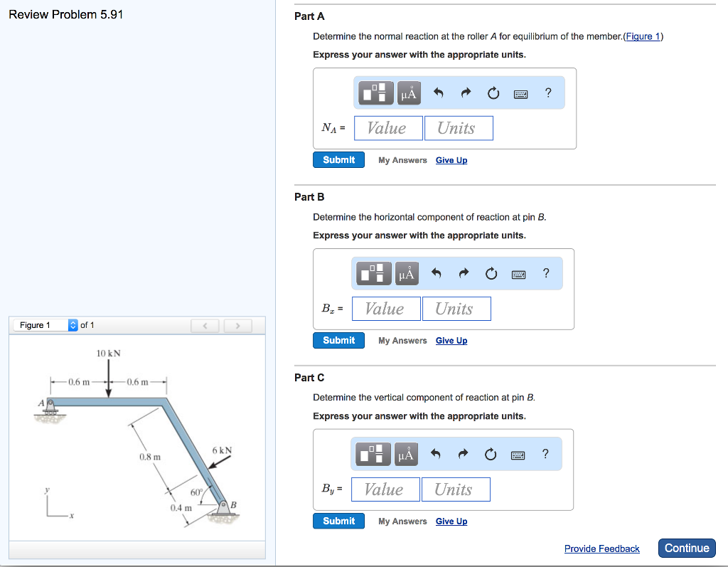Viewport: 728px width, 567px height.
Task: Click the μÅ units icon in Part C
Action: [x=408, y=454]
